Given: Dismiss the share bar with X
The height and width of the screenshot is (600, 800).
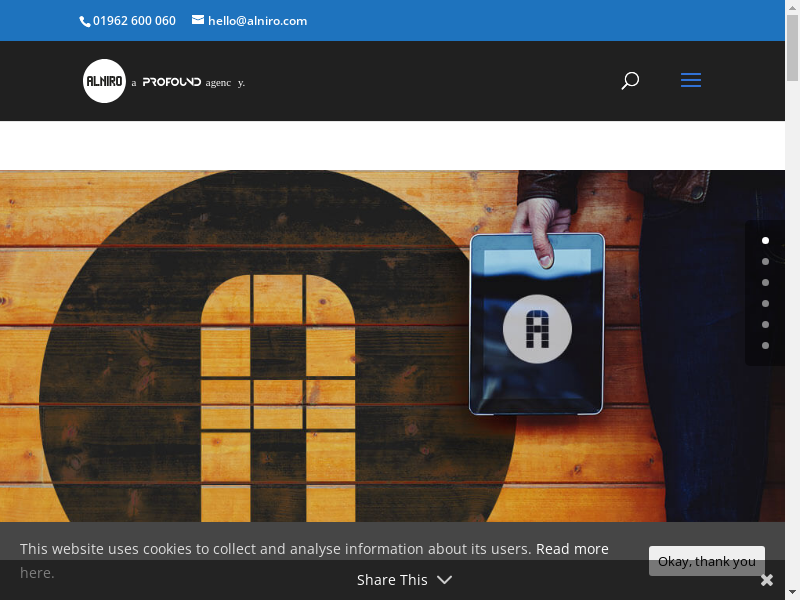Looking at the screenshot, I should point(767,580).
